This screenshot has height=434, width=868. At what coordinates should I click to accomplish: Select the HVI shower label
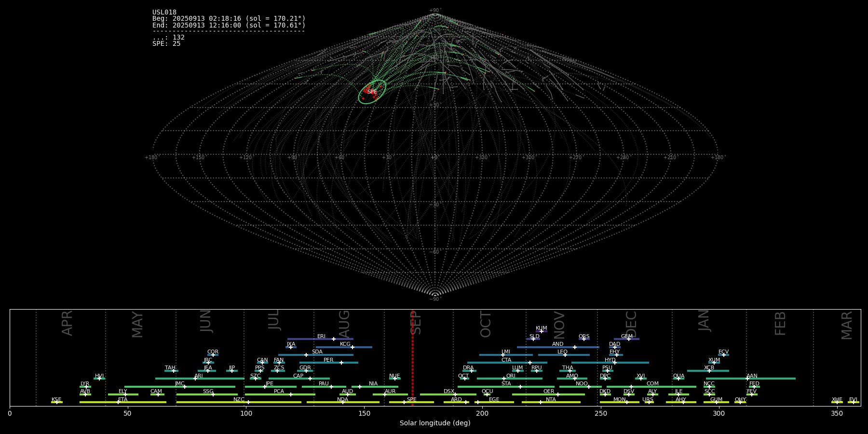99,376
